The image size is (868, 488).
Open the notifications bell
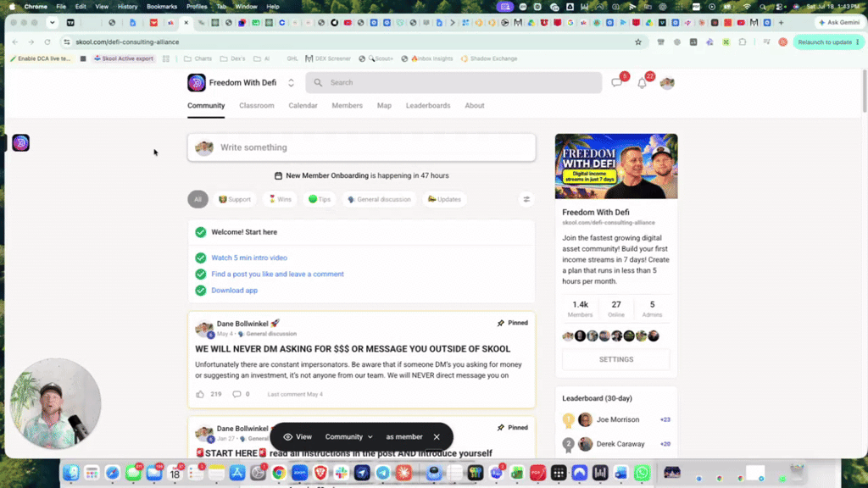pyautogui.click(x=643, y=83)
